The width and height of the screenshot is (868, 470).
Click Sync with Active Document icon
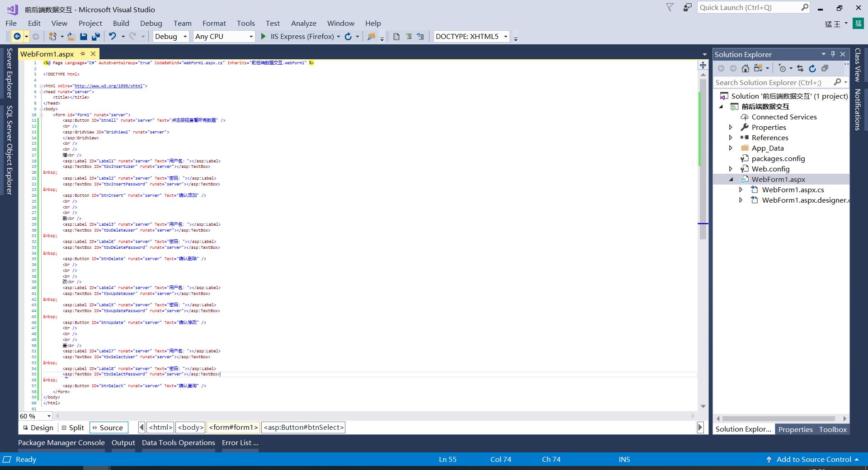coord(800,68)
